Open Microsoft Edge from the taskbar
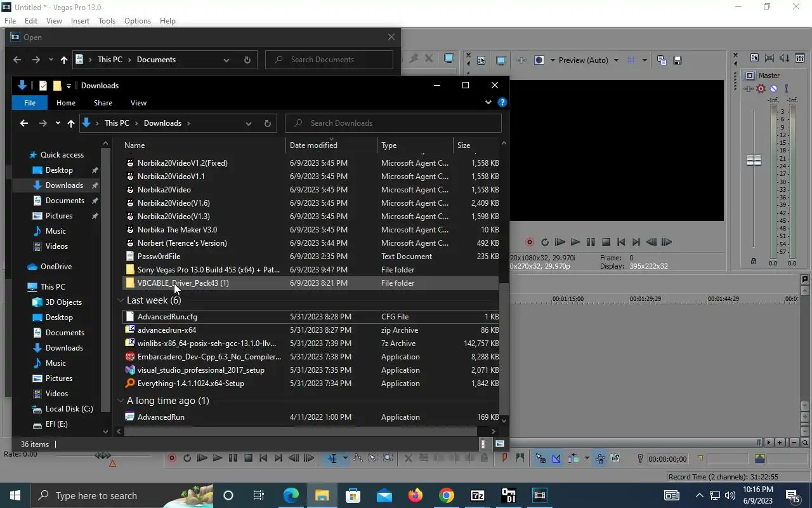Image resolution: width=812 pixels, height=508 pixels. point(291,495)
